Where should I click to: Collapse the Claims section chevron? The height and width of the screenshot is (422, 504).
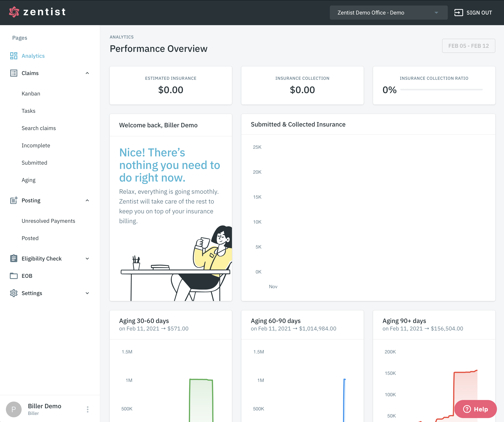[x=87, y=73]
